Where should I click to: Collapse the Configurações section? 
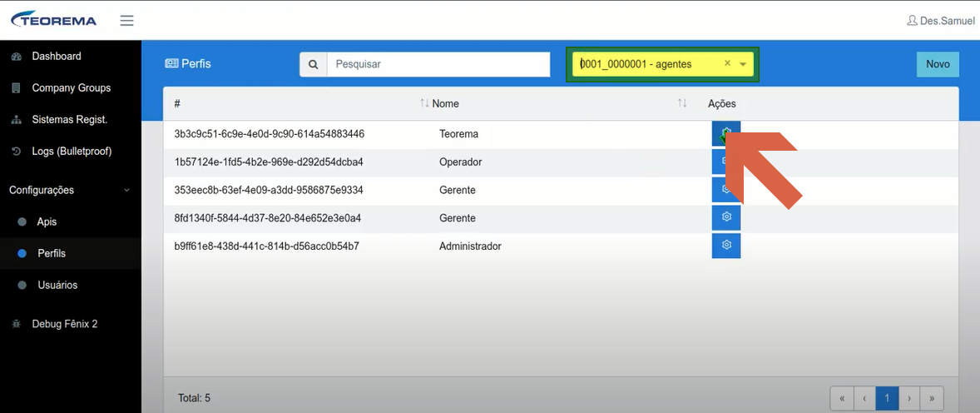(x=70, y=190)
